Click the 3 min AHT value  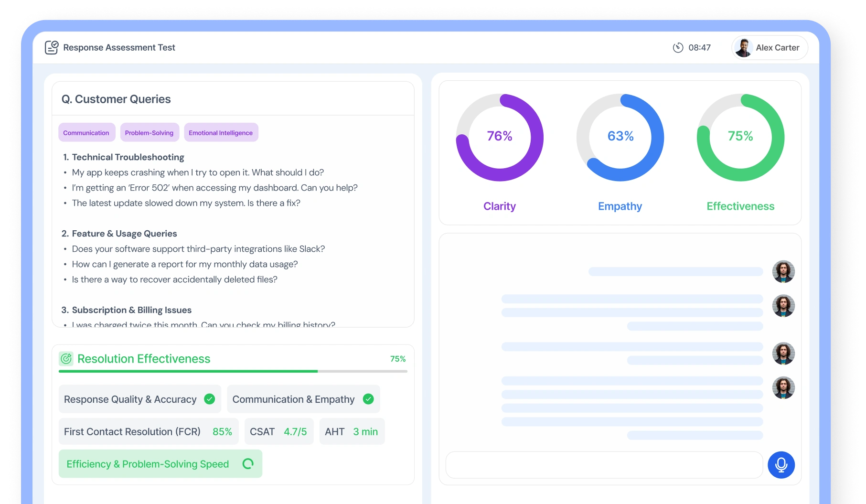(365, 431)
